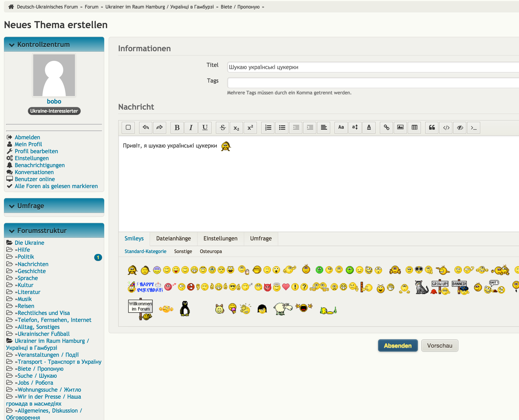Insert a quote block

(x=432, y=128)
